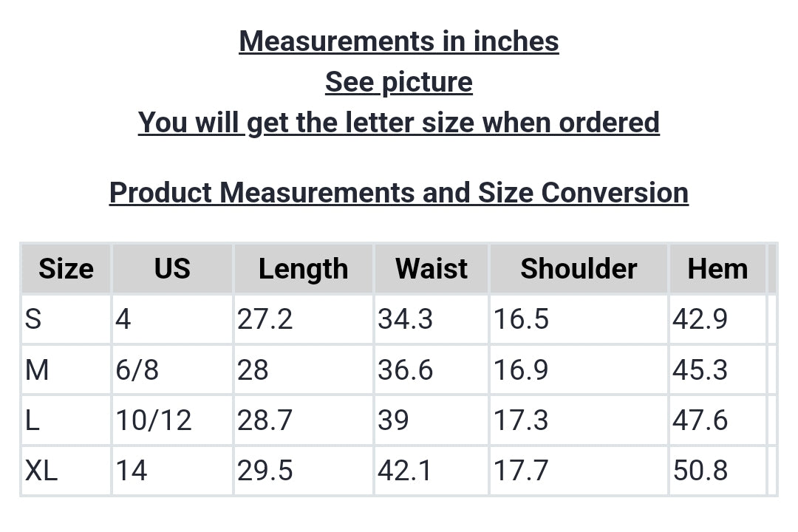The width and height of the screenshot is (798, 532).
Task: Select the size S row label
Action: tap(33, 319)
